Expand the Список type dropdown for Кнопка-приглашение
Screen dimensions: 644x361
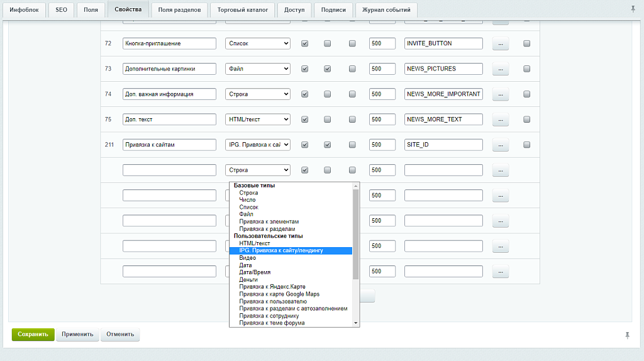pyautogui.click(x=258, y=44)
